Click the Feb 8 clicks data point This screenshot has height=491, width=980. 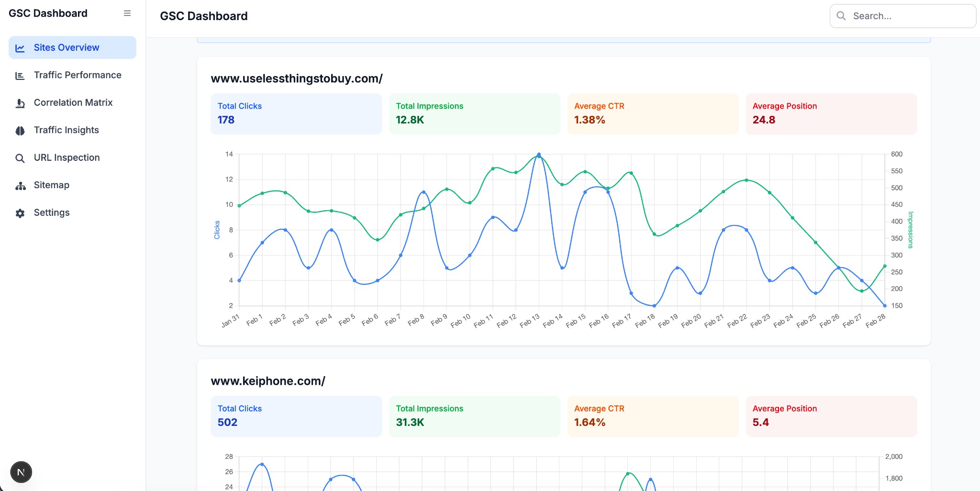click(423, 192)
